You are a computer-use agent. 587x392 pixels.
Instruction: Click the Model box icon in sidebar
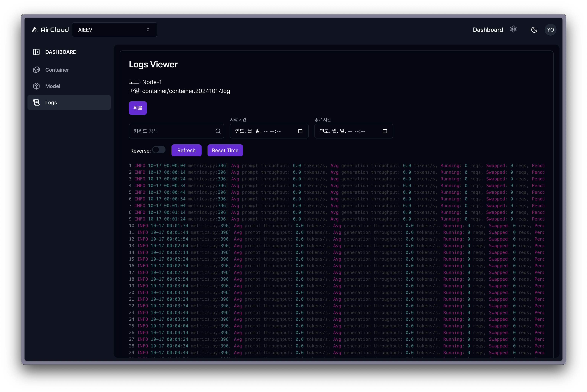[x=37, y=86]
